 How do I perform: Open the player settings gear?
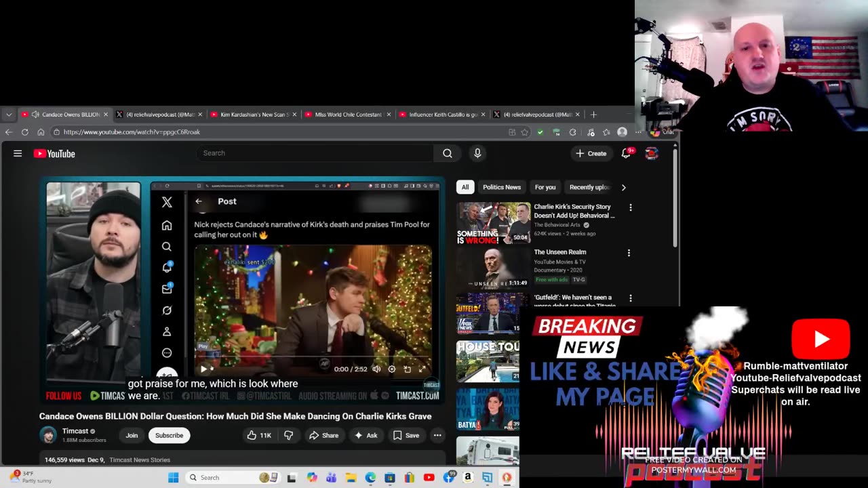[x=392, y=369]
